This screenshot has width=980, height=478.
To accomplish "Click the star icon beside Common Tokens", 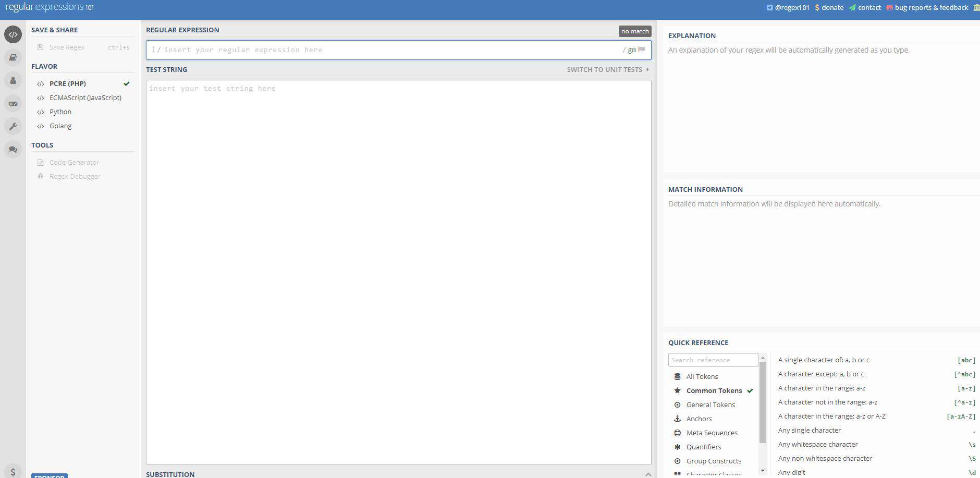I will coord(677,390).
